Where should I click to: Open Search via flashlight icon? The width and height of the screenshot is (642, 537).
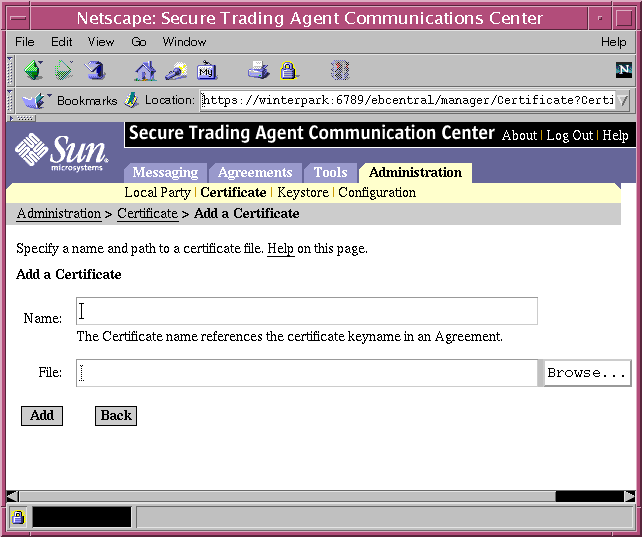[176, 71]
